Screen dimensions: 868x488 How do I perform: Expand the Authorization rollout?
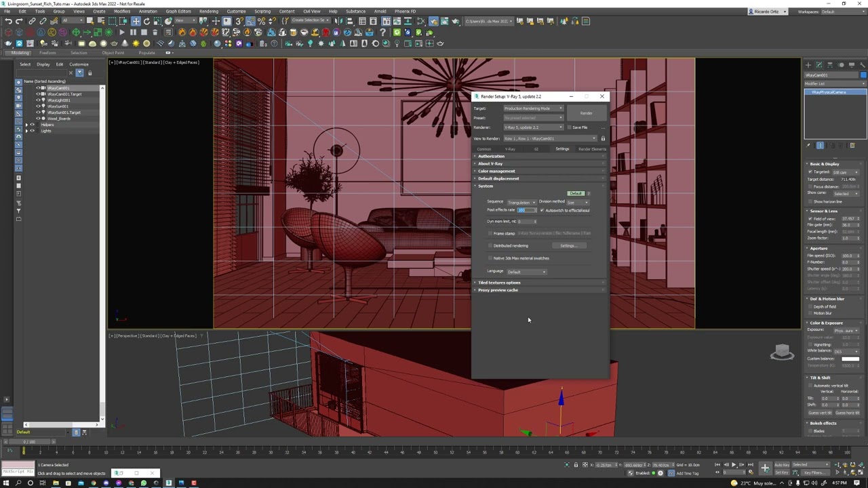pos(540,157)
